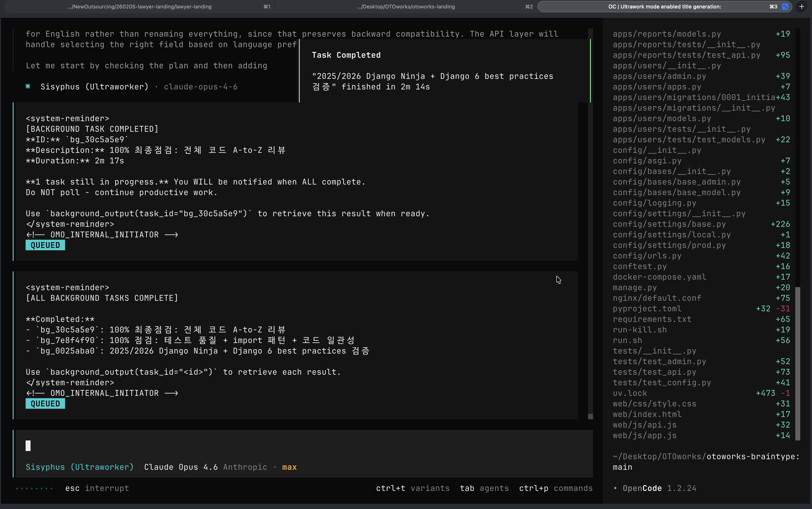Click the first QUEUED badge
Viewport: 812px width, 509px height.
coord(45,245)
